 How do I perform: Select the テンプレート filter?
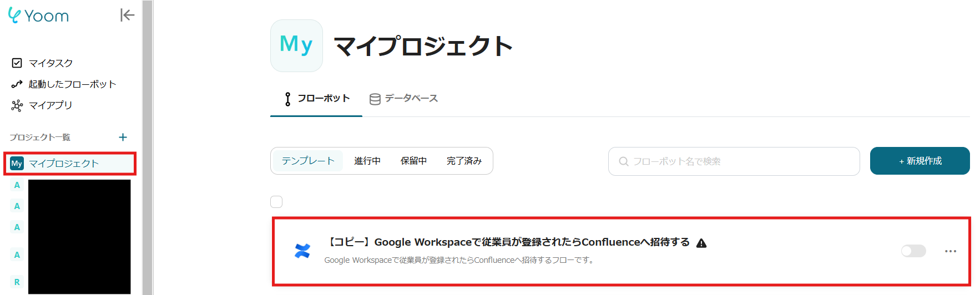[x=308, y=161]
